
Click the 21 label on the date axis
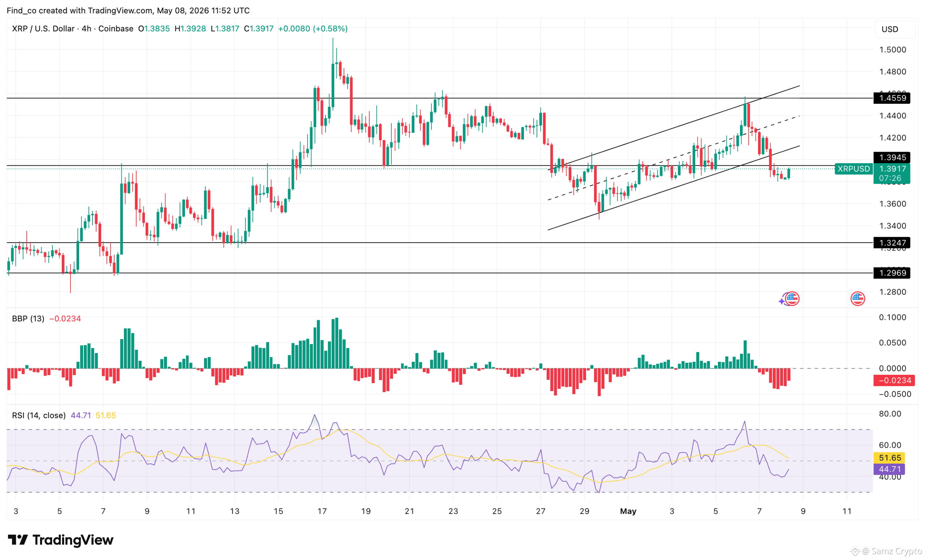coord(410,512)
